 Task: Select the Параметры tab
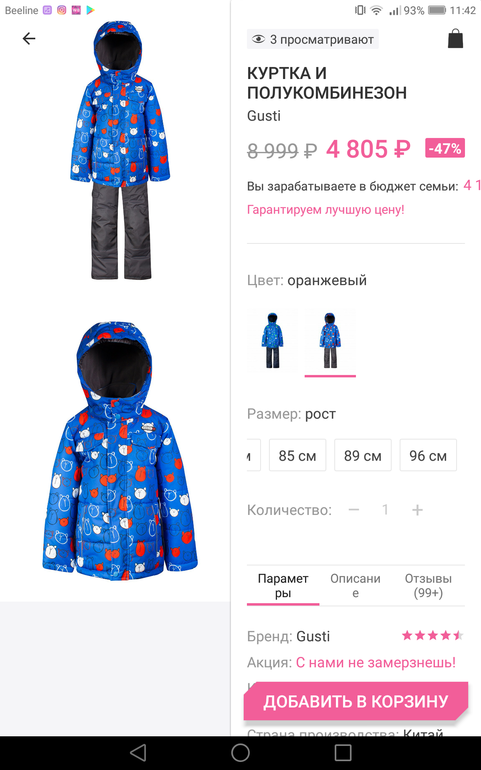pyautogui.click(x=283, y=585)
